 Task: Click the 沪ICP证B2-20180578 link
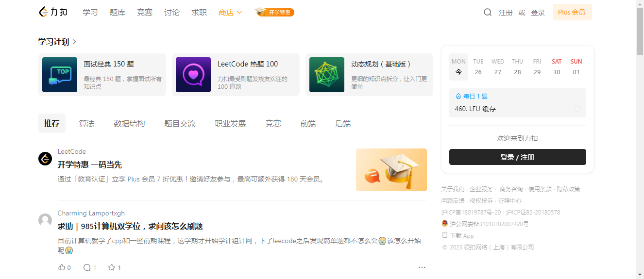tap(533, 212)
